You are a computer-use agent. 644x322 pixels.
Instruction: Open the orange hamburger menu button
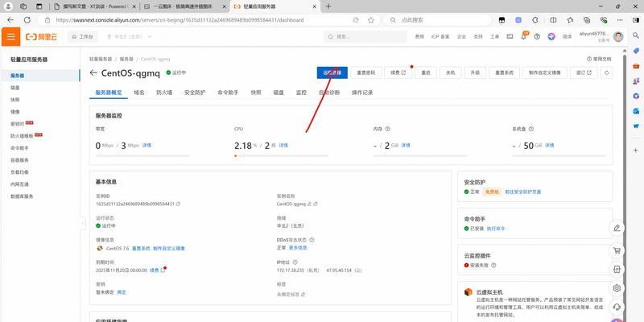click(11, 36)
